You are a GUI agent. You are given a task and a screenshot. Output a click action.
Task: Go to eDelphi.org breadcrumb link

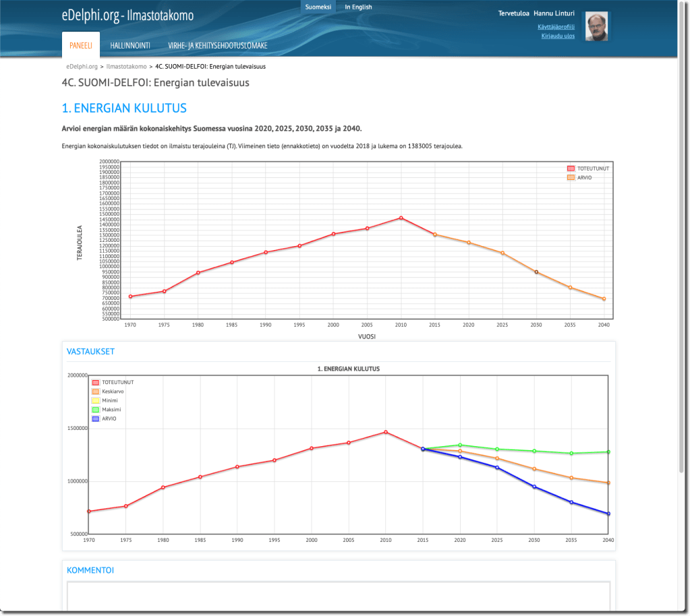click(x=82, y=67)
